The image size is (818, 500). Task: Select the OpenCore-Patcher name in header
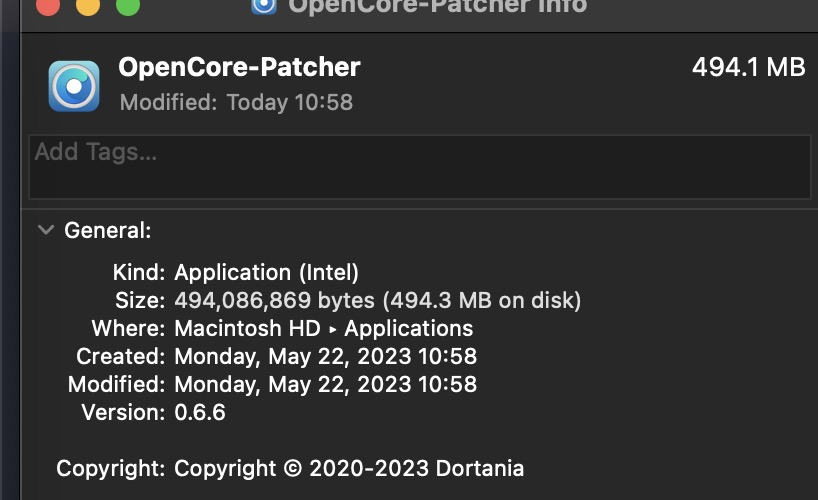239,67
